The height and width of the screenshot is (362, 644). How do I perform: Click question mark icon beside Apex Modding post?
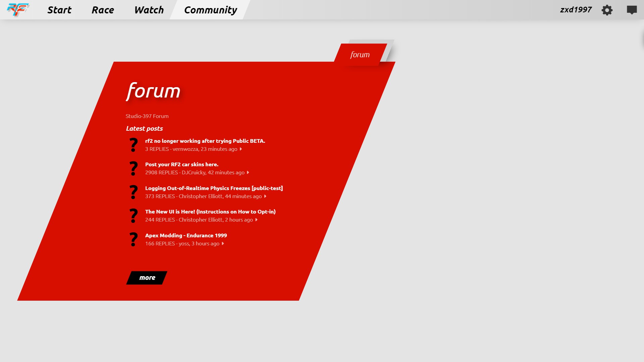[x=133, y=239]
